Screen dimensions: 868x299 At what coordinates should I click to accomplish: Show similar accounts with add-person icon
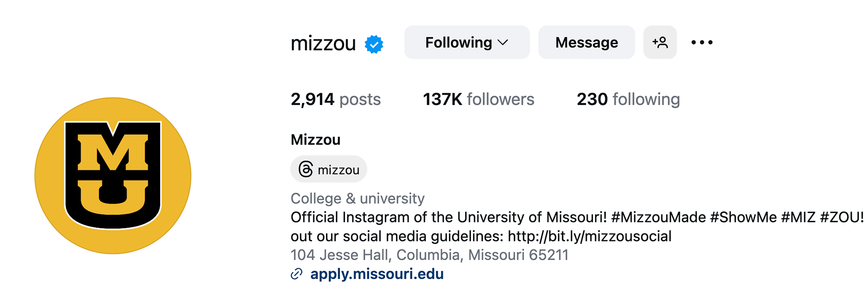coord(660,43)
